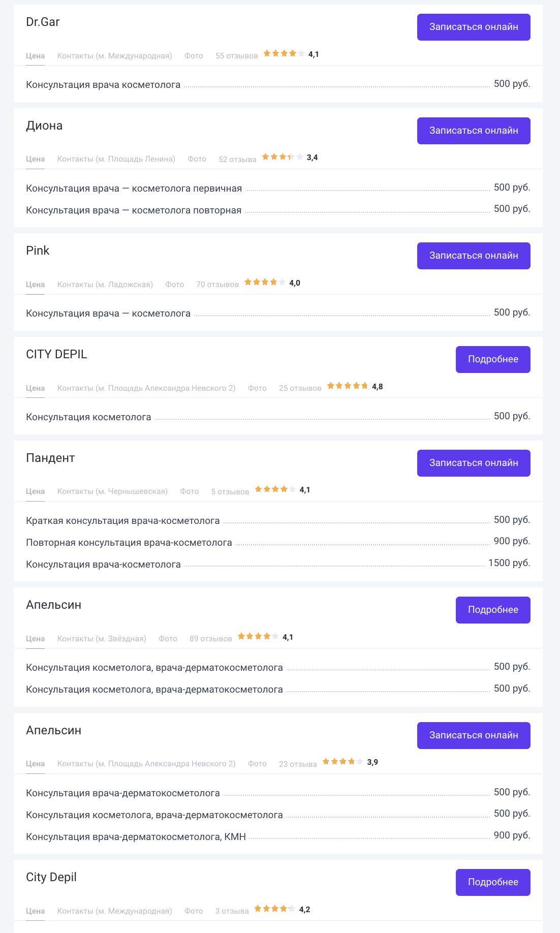Click the star rating for Диона
Image resolution: width=560 pixels, height=933 pixels.
(x=283, y=157)
